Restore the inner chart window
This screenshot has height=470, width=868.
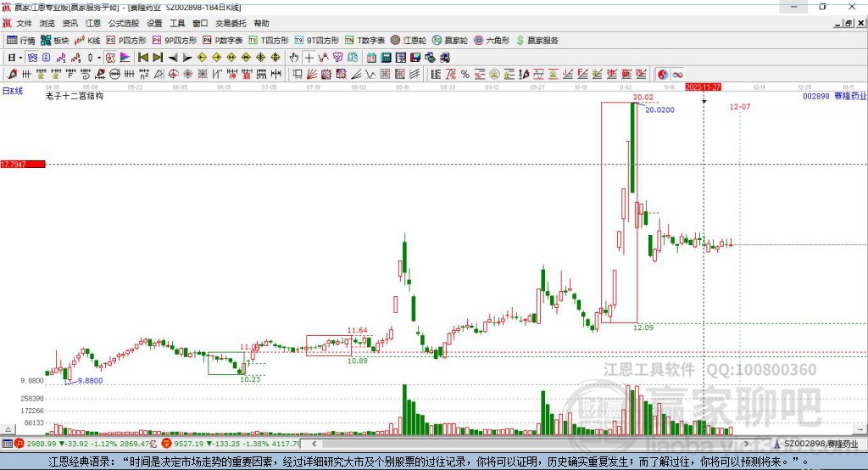tap(849, 23)
